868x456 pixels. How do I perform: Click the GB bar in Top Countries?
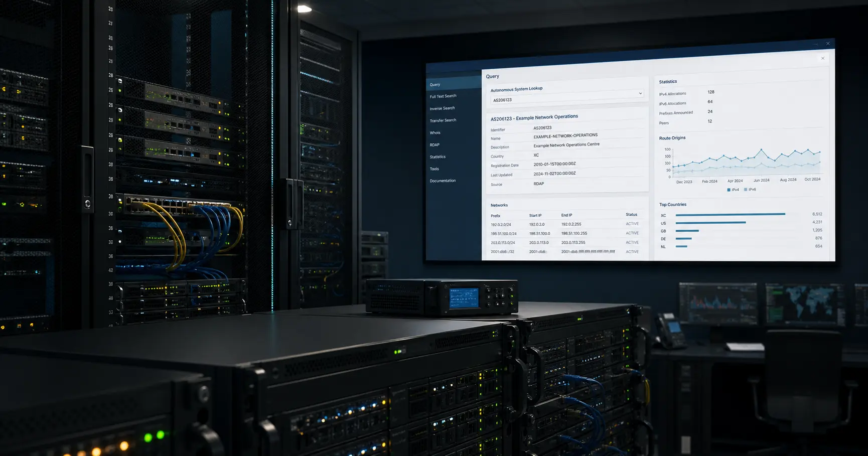(x=687, y=231)
